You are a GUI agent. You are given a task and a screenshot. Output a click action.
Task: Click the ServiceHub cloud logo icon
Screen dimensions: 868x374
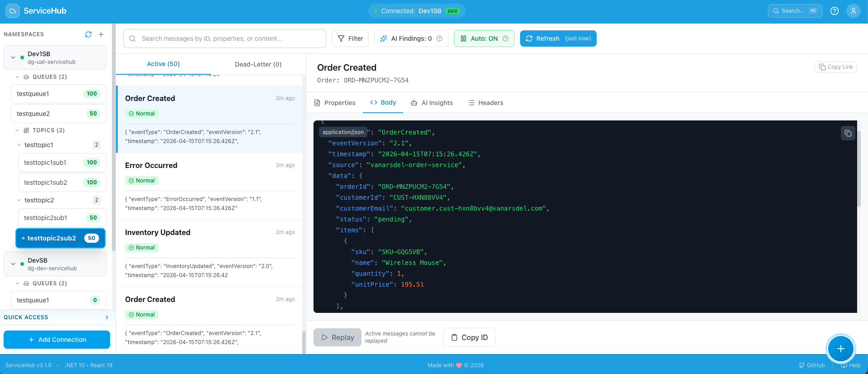click(x=12, y=11)
